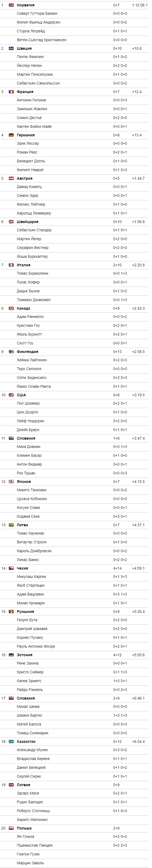Click the Sweden flag icon
The width and height of the screenshot is (152, 868).
(x=11, y=48)
